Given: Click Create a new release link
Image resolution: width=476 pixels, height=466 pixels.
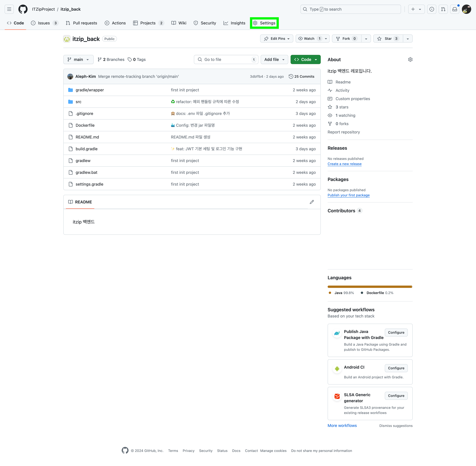Looking at the screenshot, I should point(344,164).
